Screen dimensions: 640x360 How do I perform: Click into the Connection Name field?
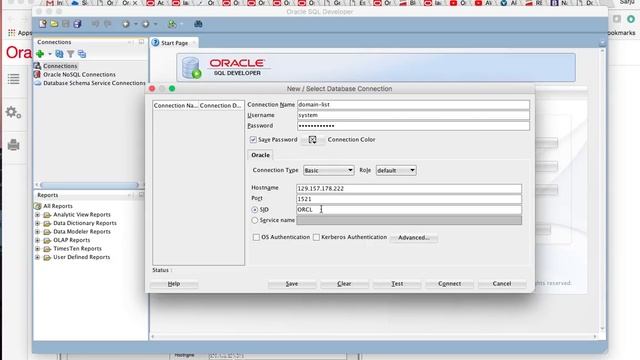click(413, 104)
